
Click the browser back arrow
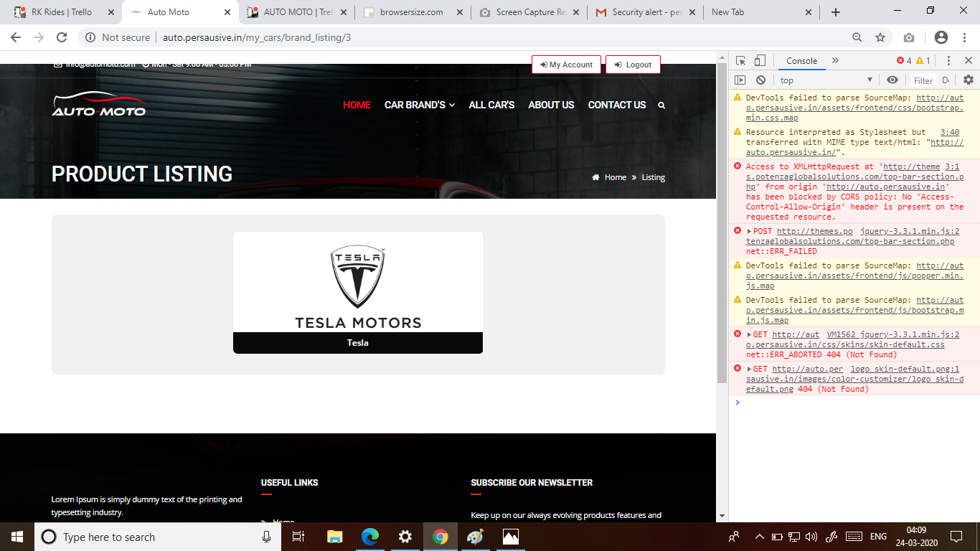[16, 37]
